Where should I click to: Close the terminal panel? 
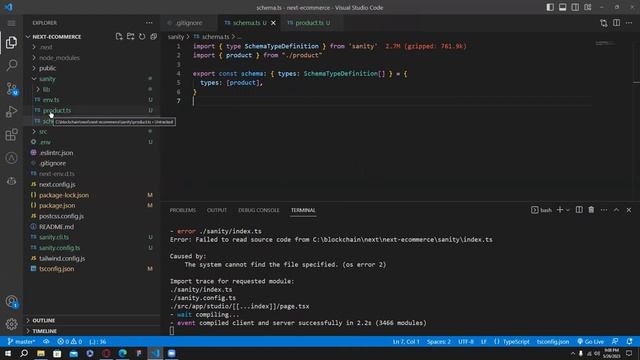tap(629, 210)
